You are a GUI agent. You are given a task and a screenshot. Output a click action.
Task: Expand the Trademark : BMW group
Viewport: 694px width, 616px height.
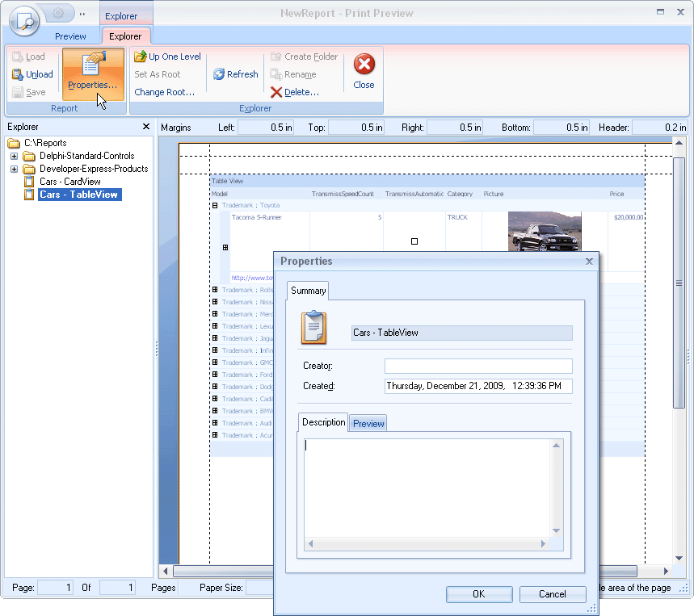[215, 410]
